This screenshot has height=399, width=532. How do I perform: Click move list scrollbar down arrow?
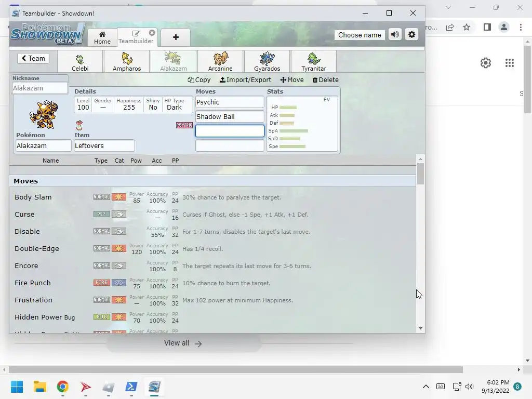click(421, 328)
